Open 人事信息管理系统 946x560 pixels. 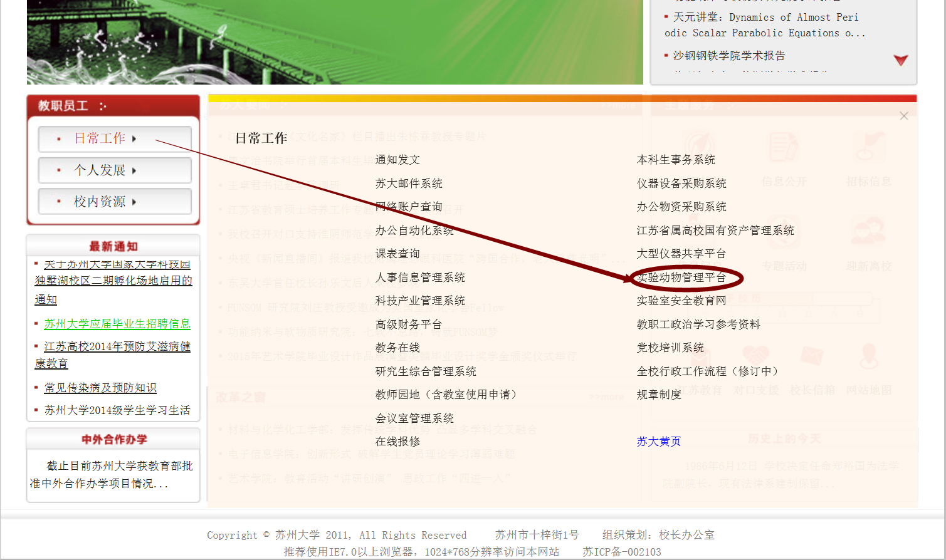(420, 277)
